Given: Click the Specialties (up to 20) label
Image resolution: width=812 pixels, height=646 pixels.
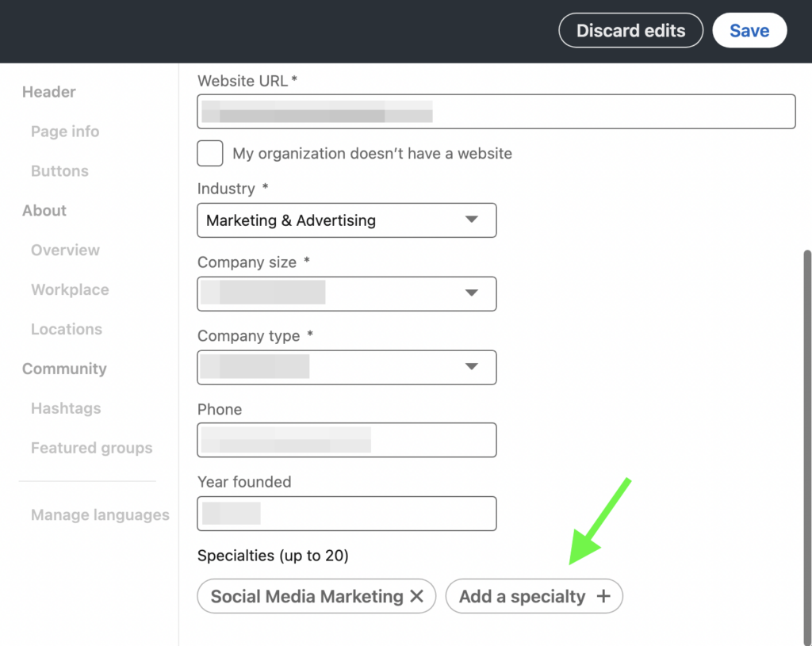Looking at the screenshot, I should point(273,556).
